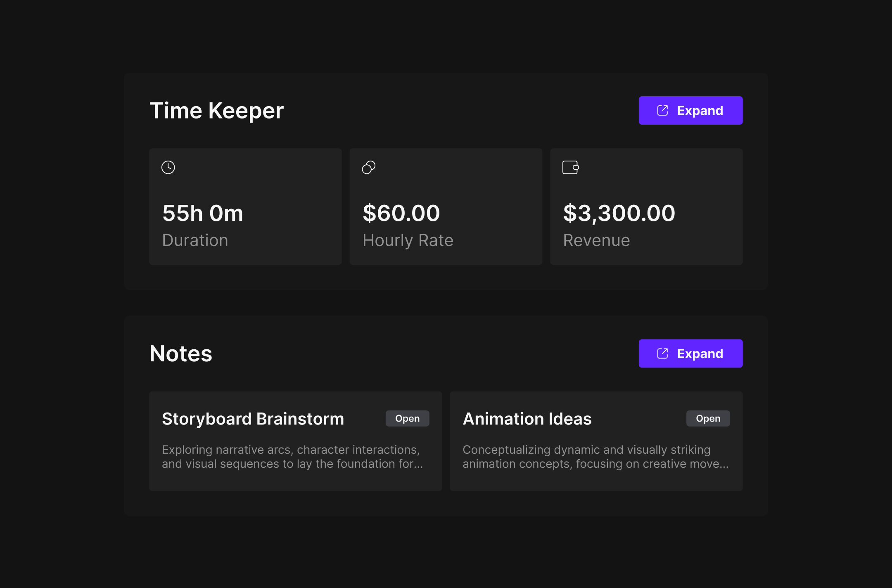Click the Time Keeper heading
Viewport: 892px width, 588px height.
[x=217, y=111]
